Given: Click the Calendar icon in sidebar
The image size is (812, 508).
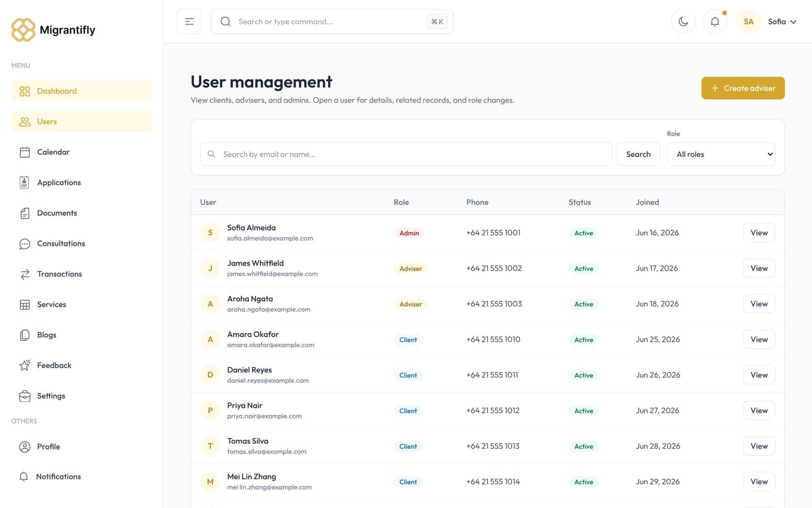Looking at the screenshot, I should (x=24, y=152).
